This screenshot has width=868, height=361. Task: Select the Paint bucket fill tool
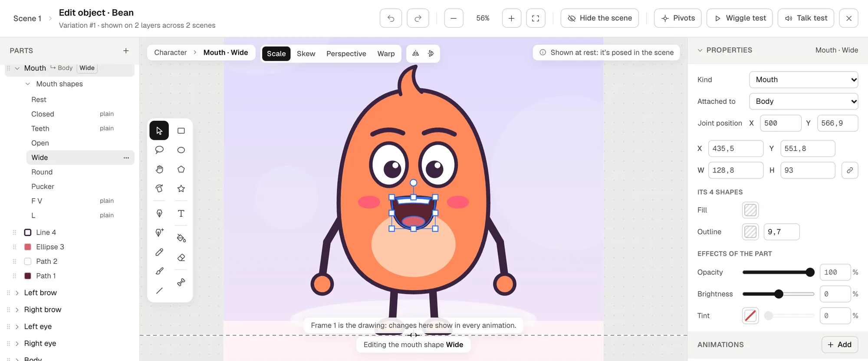point(181,238)
